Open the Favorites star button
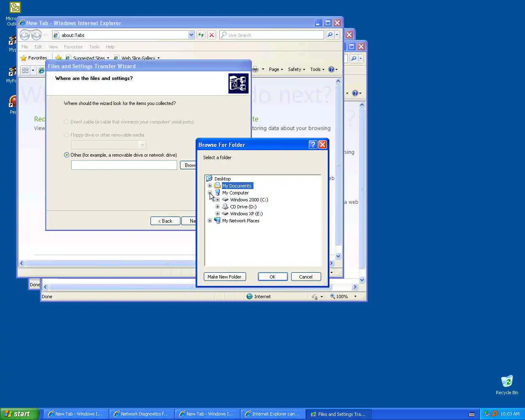 point(34,58)
